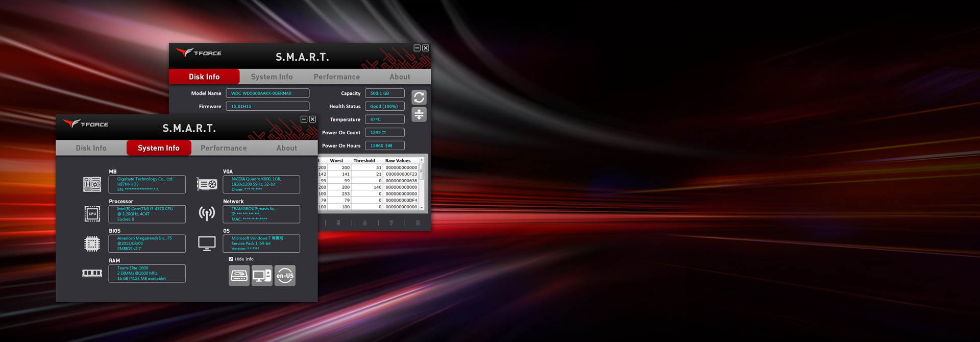Click Power On Count field 1592

click(x=385, y=133)
